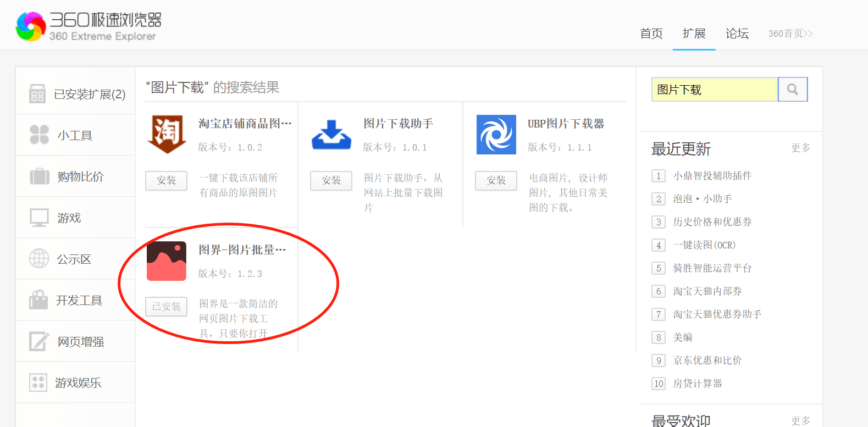The height and width of the screenshot is (427, 868).
Task: Open the 图界 extension red icon
Action: (x=167, y=261)
